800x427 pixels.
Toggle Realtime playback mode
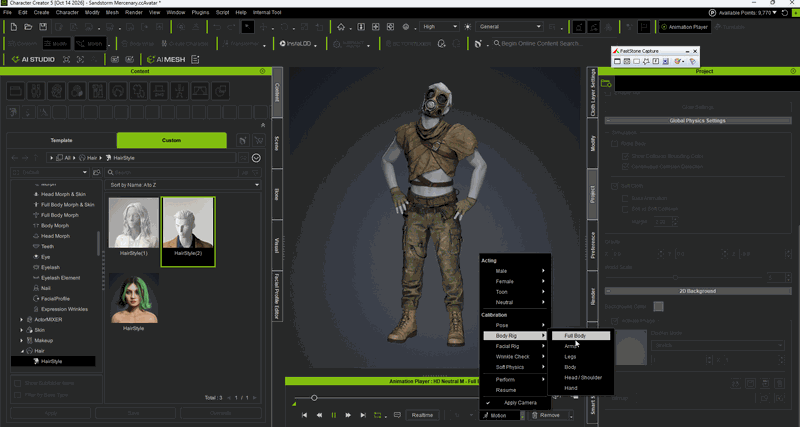coord(422,415)
